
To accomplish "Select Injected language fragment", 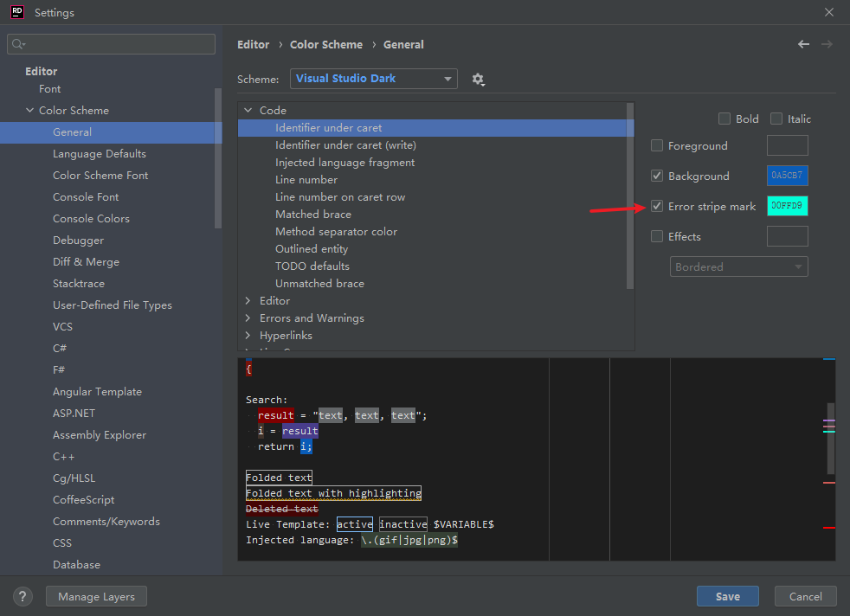I will (x=345, y=163).
